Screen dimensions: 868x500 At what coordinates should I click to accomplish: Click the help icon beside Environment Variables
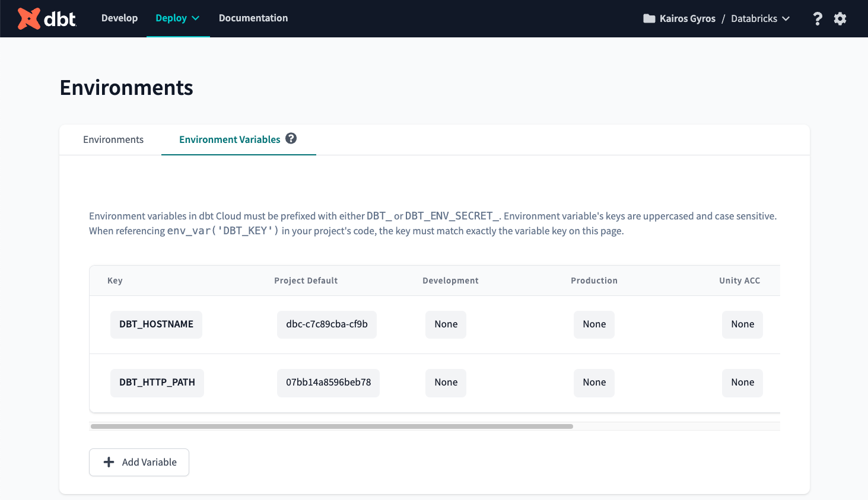tap(291, 138)
